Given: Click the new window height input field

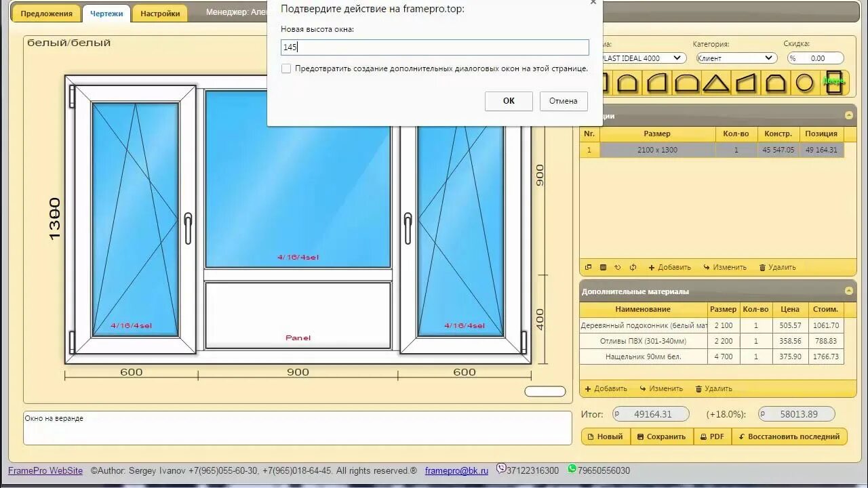Looking at the screenshot, I should [x=435, y=47].
